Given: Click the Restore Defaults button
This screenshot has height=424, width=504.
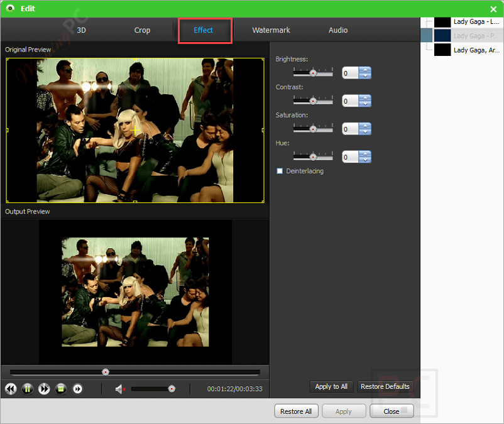Looking at the screenshot, I should pyautogui.click(x=385, y=386).
